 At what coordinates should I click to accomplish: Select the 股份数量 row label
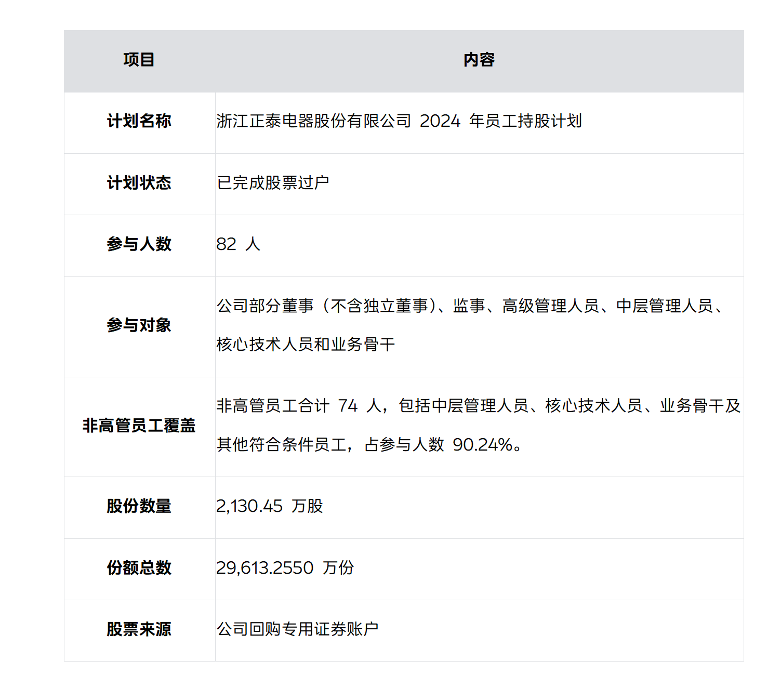(139, 506)
